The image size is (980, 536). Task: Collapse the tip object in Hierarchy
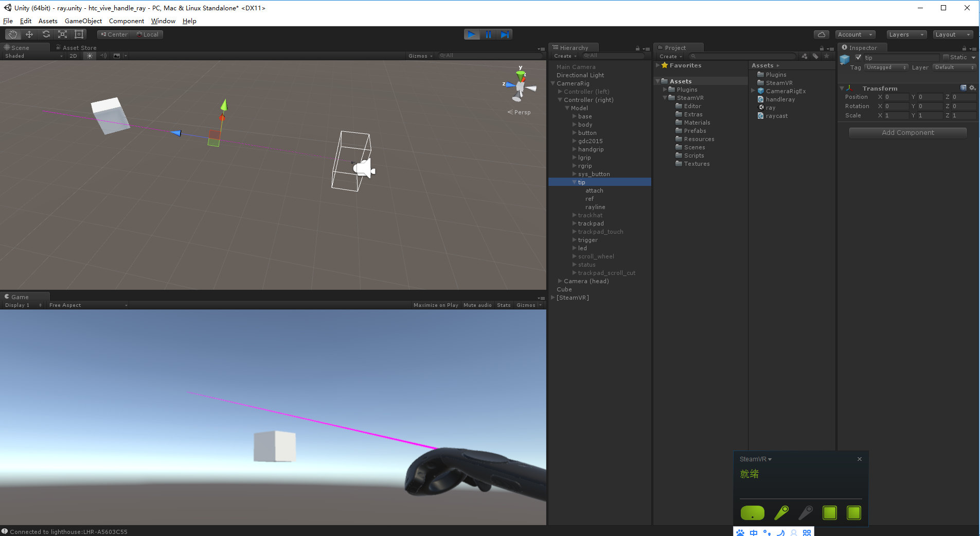point(575,182)
